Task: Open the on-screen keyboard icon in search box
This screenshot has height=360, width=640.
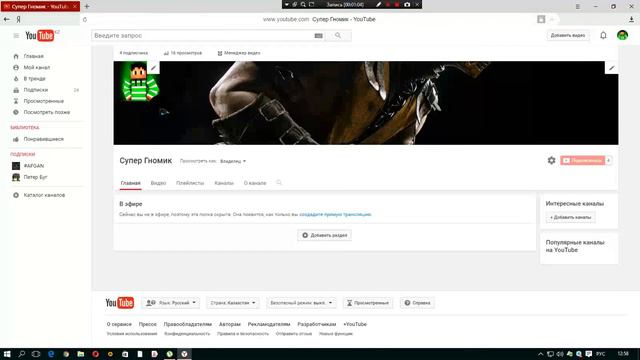Action: click(318, 36)
